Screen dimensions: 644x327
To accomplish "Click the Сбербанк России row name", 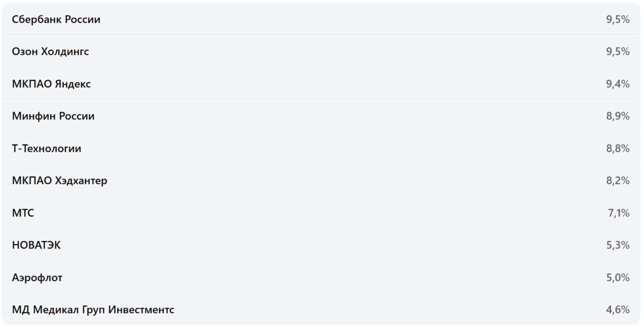I will pyautogui.click(x=56, y=19).
